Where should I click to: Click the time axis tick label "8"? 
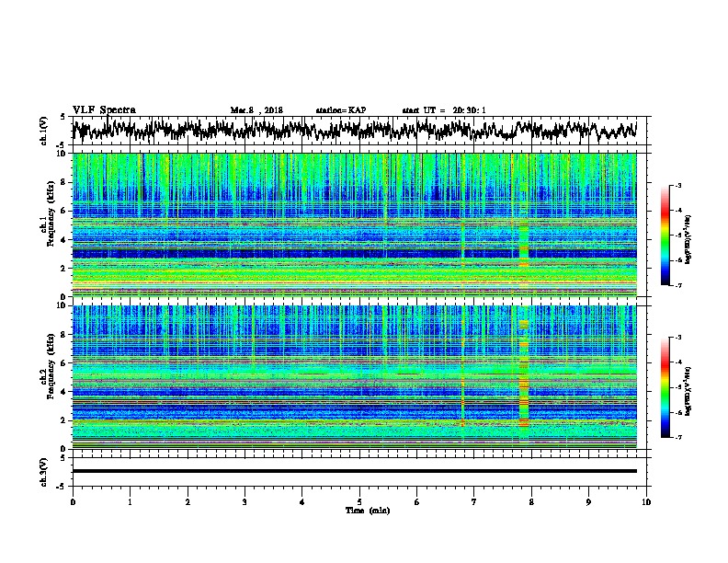tap(531, 502)
